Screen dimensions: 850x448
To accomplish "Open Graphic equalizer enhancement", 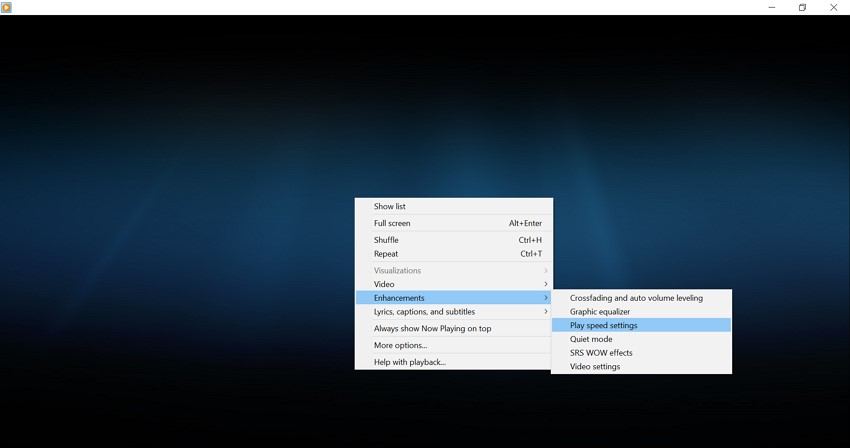I will (x=641, y=312).
